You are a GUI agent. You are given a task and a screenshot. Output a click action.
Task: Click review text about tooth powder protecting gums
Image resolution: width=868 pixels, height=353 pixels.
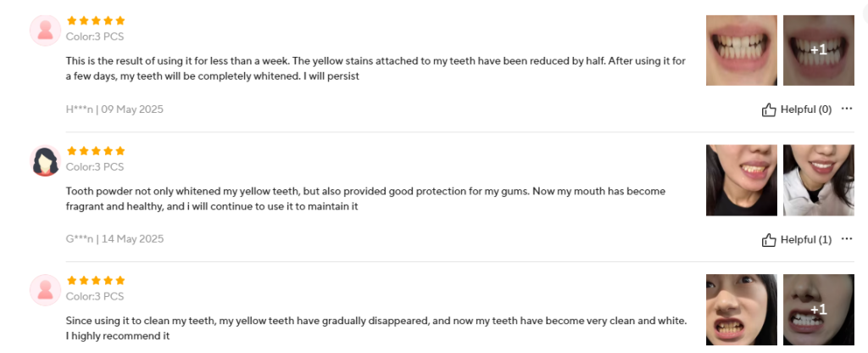[363, 199]
